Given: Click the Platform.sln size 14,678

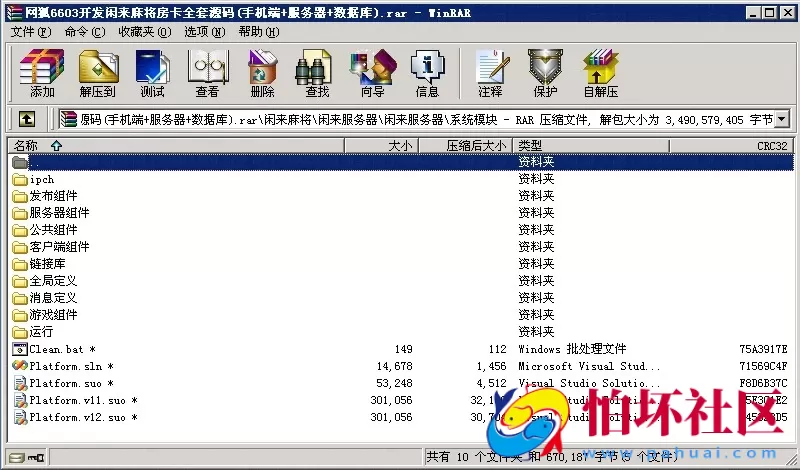Looking at the screenshot, I should coord(394,366).
